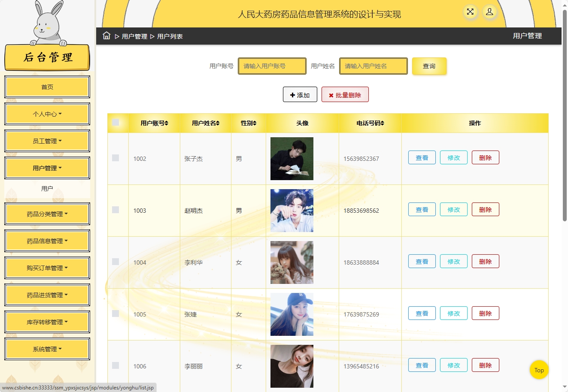Open avatar thumbnail of user 1006

292,366
